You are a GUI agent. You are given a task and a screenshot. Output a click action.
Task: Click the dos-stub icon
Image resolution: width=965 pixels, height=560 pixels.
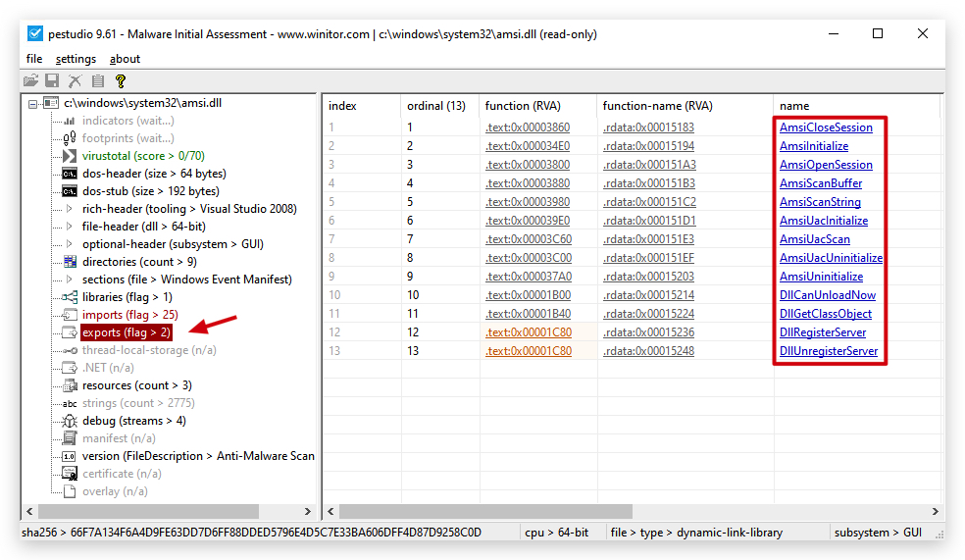(70, 191)
